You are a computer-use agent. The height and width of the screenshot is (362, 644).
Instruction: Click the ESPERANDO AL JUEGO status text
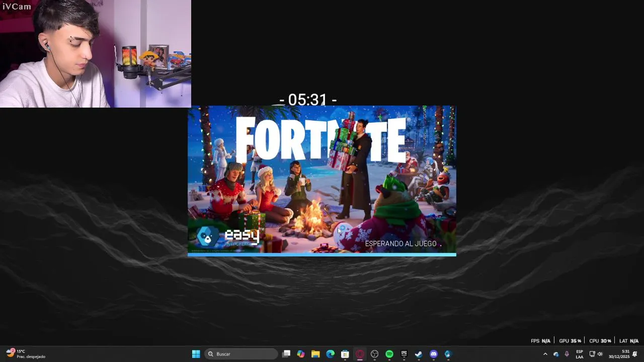tap(401, 244)
